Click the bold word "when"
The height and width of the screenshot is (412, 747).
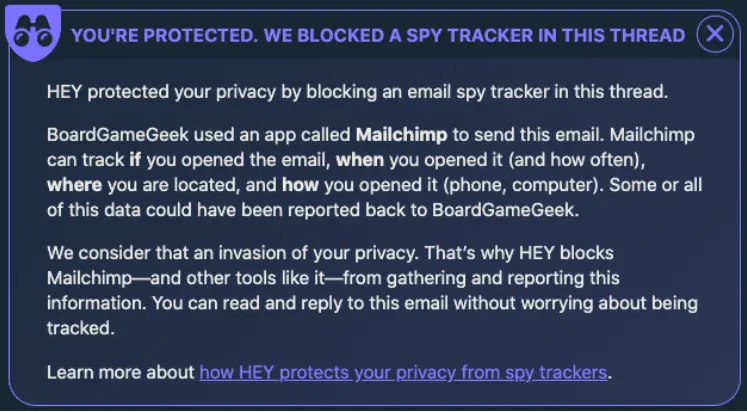[358, 159]
